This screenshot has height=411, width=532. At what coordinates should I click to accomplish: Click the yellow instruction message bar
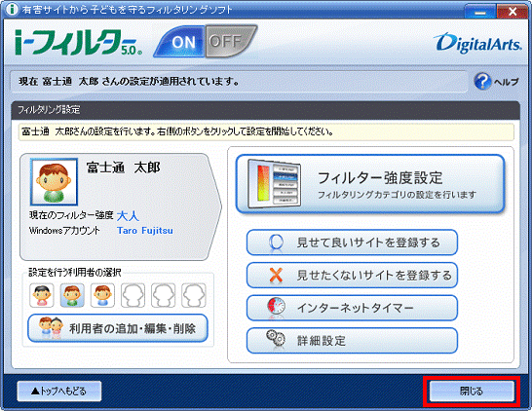coord(266,131)
